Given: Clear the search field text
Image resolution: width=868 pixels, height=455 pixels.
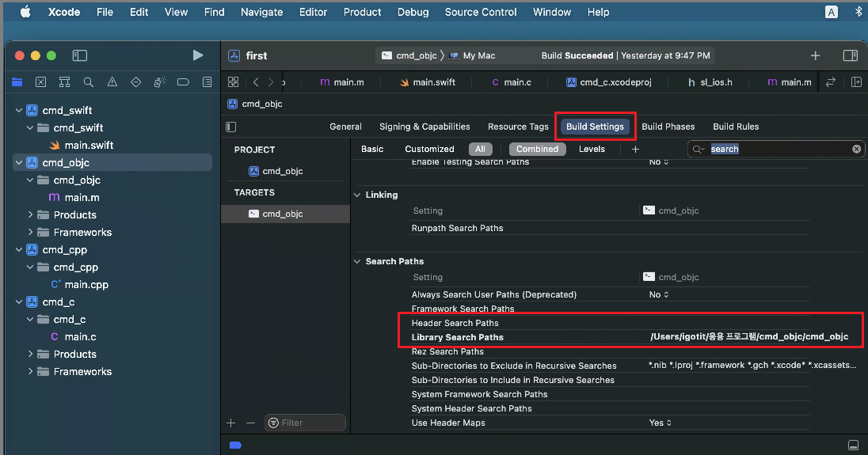Looking at the screenshot, I should click(x=856, y=150).
